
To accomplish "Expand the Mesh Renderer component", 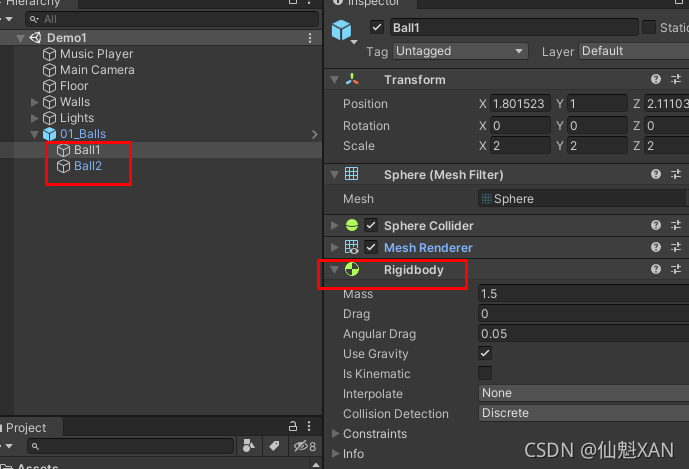I will click(x=334, y=247).
